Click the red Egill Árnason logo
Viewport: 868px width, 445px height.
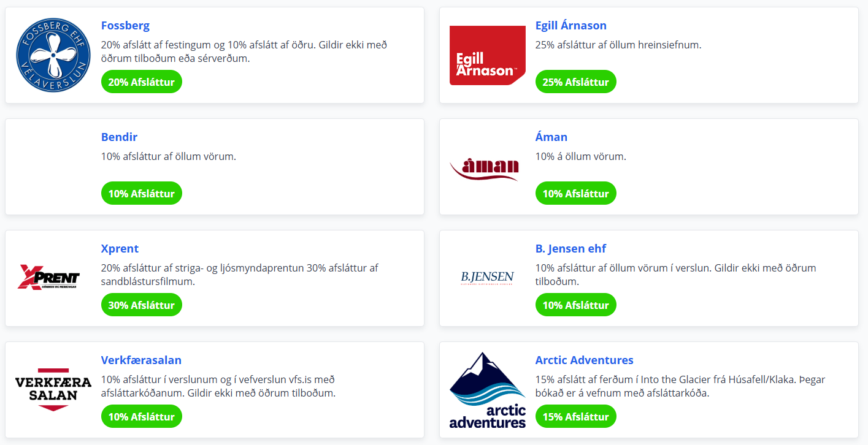(x=487, y=55)
